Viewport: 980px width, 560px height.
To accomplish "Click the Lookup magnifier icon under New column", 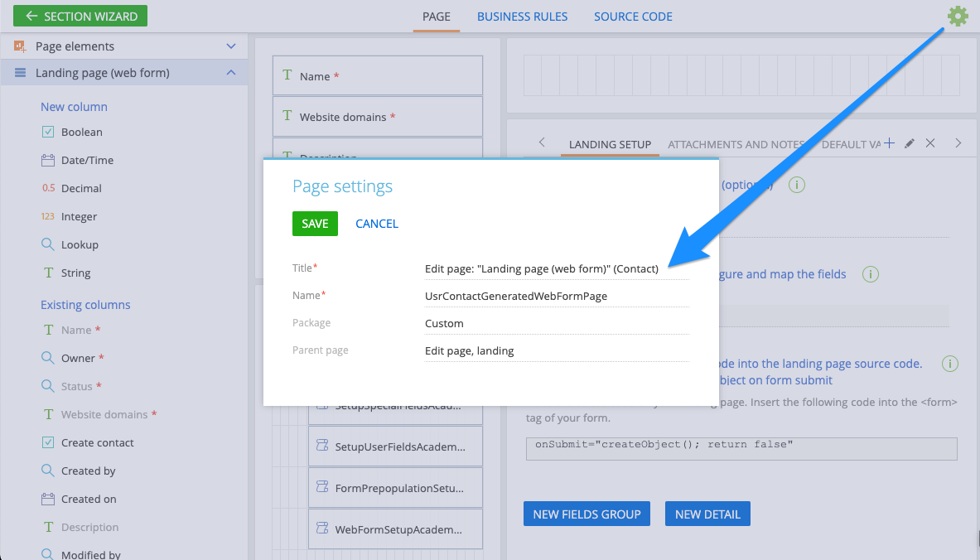I will [47, 244].
